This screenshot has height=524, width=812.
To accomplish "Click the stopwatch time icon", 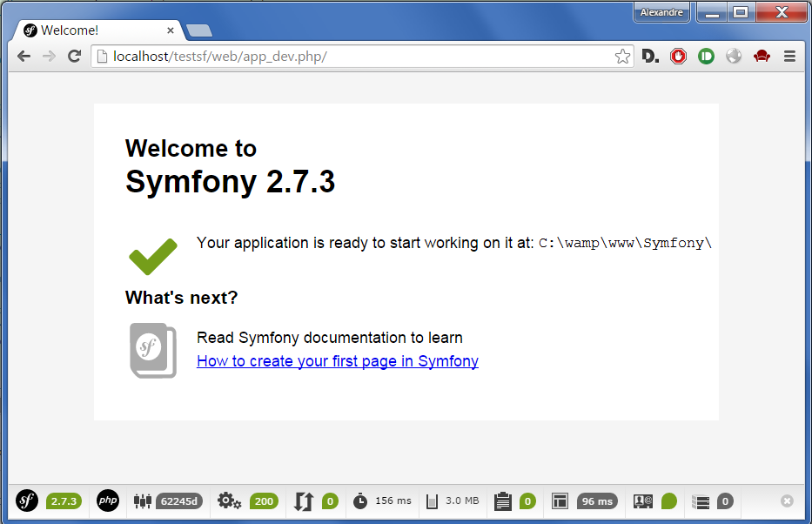I will click(360, 501).
